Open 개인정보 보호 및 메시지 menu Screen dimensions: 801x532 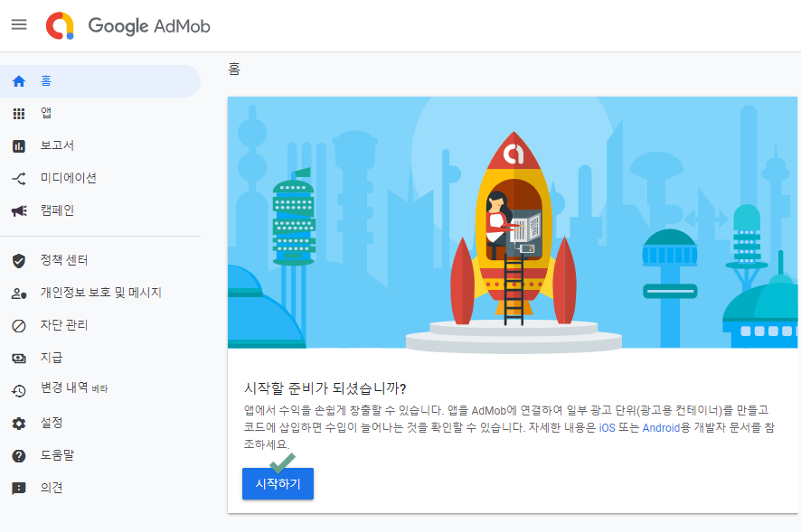[x=100, y=294]
